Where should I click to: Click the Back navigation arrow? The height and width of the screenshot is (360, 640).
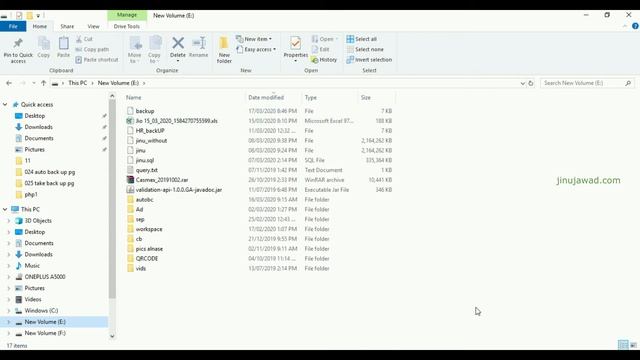(9, 83)
